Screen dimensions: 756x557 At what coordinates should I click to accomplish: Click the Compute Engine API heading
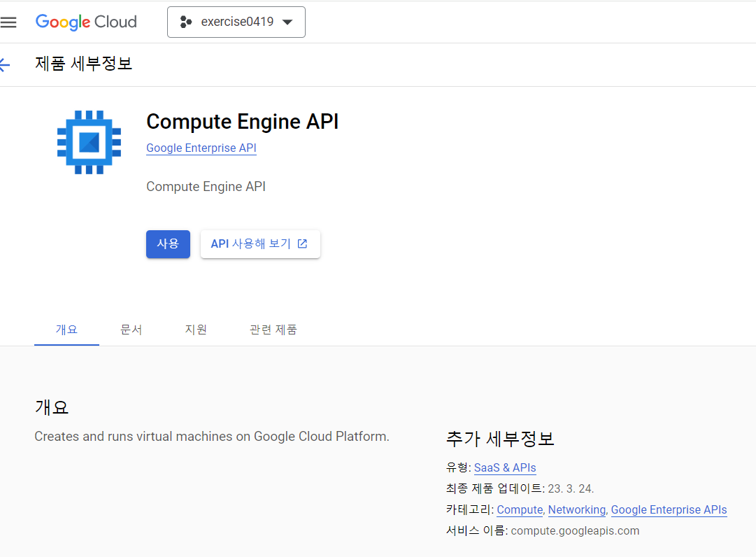tap(243, 122)
